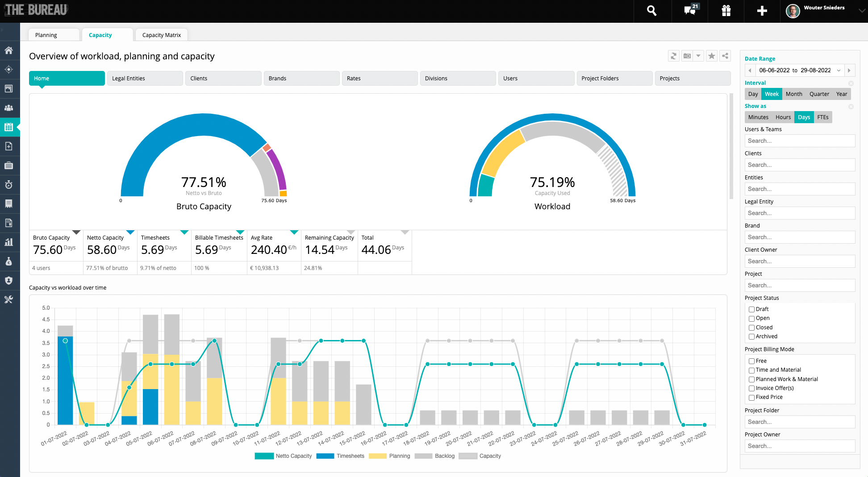Click the refresh icon above dashboard
This screenshot has height=477, width=868.
point(673,56)
